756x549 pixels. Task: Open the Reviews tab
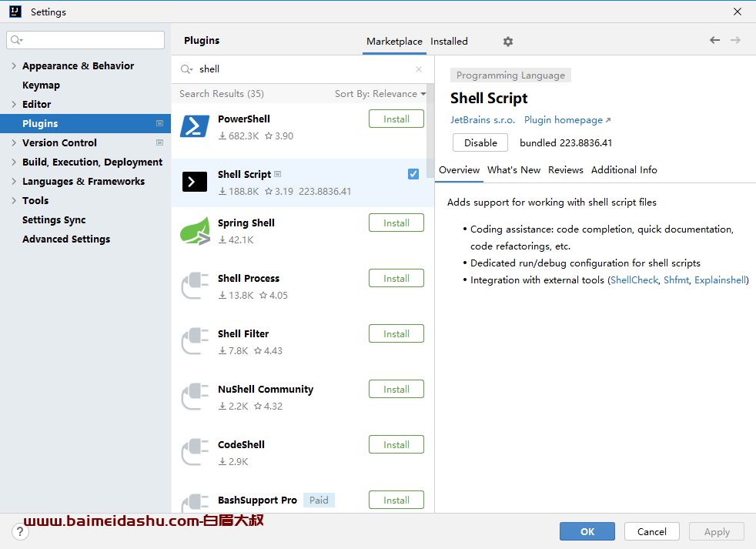pos(566,170)
